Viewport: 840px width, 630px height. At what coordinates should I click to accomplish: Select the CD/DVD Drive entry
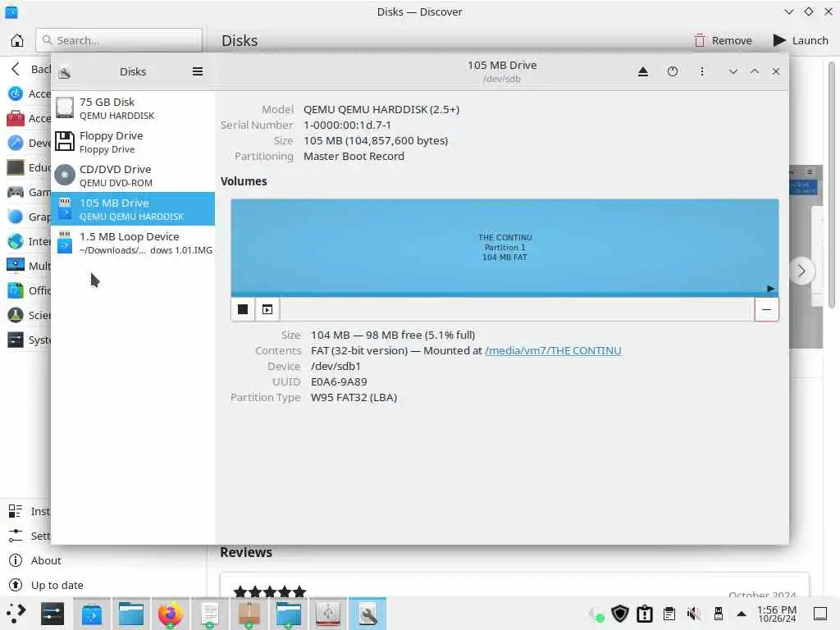(133, 176)
